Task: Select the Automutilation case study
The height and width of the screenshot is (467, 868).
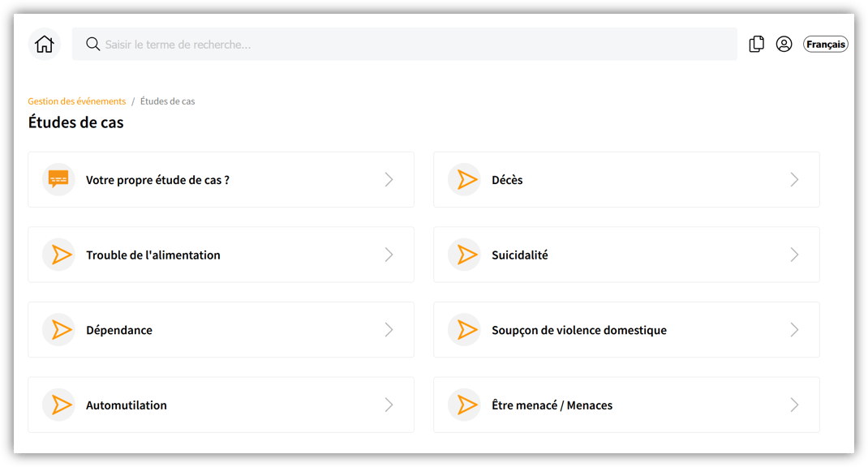Action: (x=127, y=405)
